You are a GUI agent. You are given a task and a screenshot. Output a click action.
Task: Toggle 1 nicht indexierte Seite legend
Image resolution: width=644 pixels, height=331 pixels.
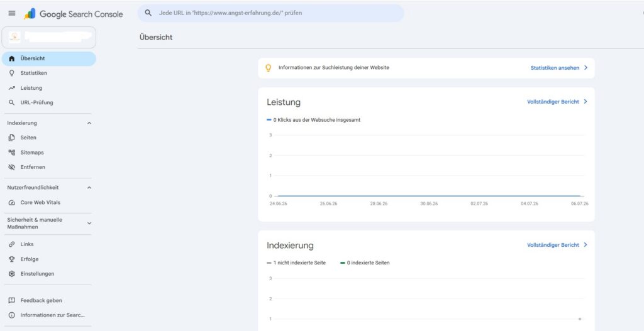296,263
